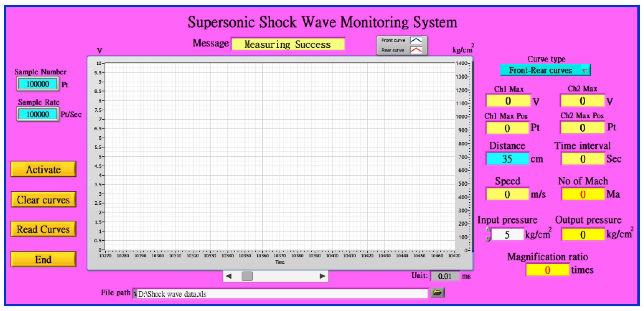
Task: Decrement the Input pressure value with the down arrow
Action: point(488,239)
